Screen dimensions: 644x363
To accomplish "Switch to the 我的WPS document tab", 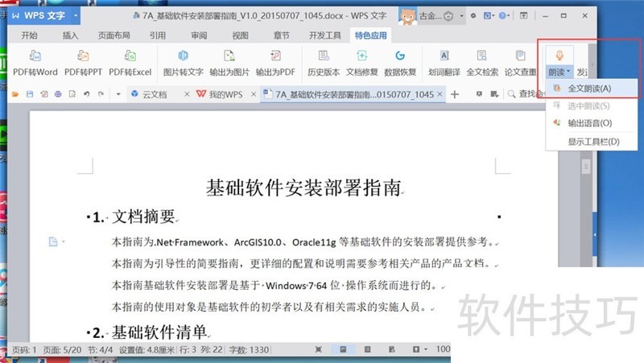I will [225, 94].
